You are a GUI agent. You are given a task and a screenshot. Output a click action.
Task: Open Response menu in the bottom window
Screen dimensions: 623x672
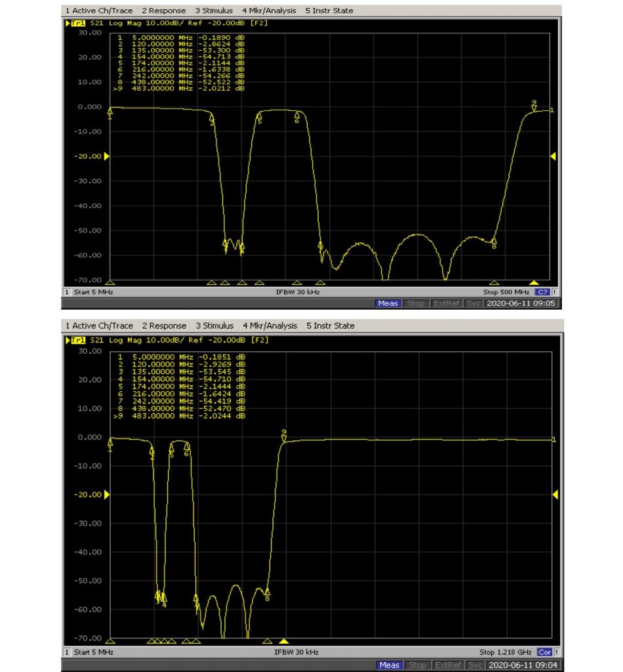pos(164,325)
